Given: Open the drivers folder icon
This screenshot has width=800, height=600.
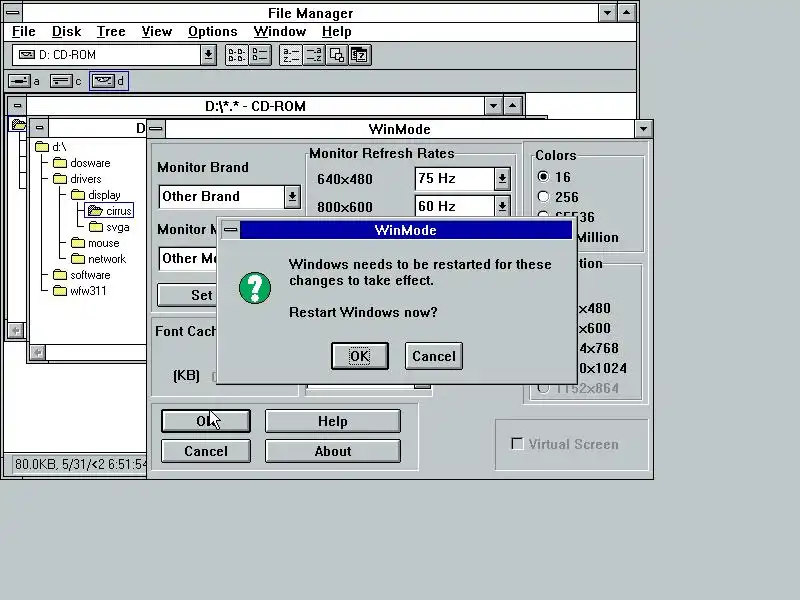Looking at the screenshot, I should (60, 179).
